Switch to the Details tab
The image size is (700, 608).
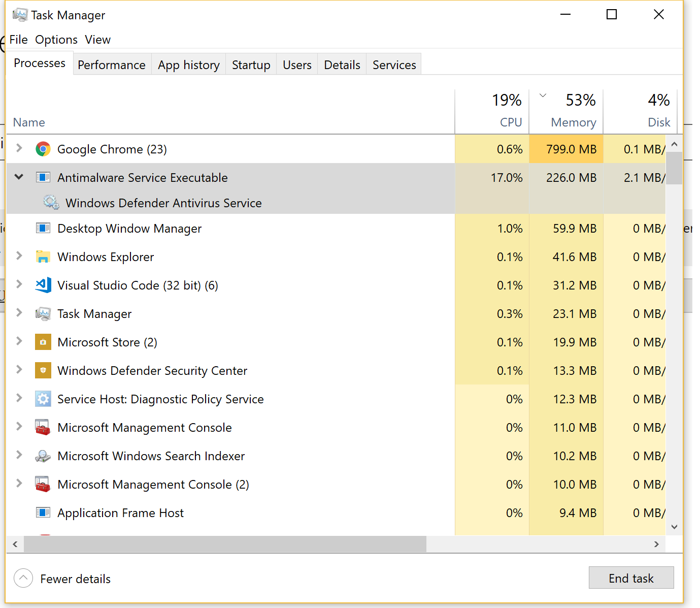342,65
